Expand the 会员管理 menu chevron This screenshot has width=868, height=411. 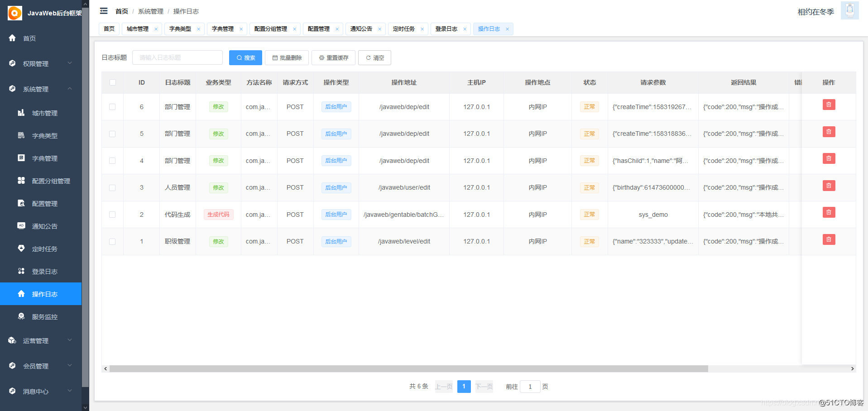[70, 365]
